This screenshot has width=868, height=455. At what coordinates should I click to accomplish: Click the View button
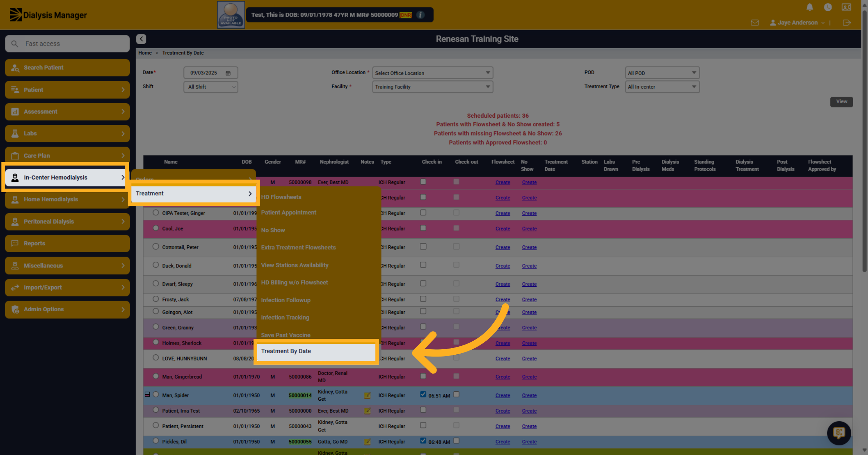click(x=841, y=102)
